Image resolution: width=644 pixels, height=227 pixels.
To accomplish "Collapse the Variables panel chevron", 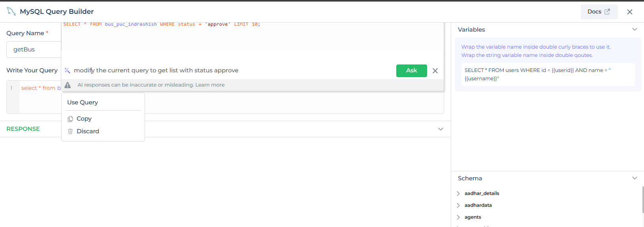I will (x=635, y=29).
